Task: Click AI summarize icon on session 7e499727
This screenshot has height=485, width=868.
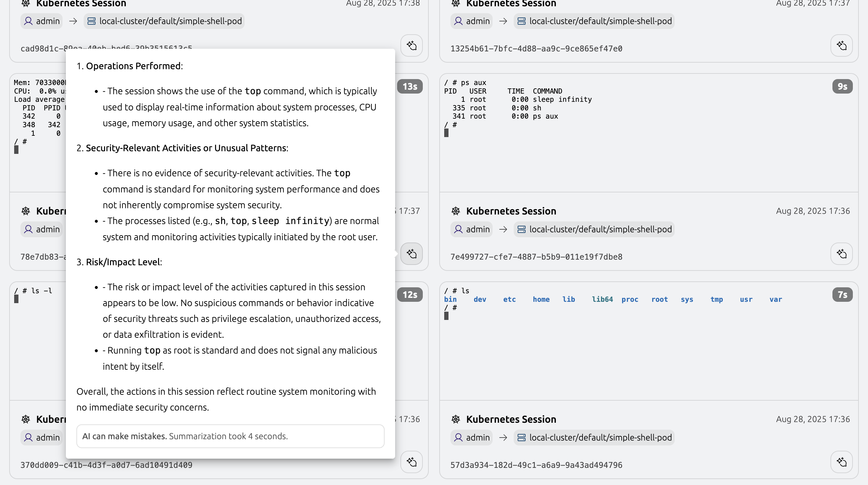Action: [841, 254]
